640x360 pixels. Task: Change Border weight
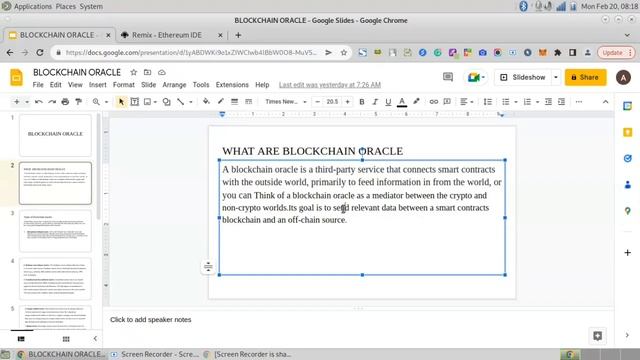(234, 102)
